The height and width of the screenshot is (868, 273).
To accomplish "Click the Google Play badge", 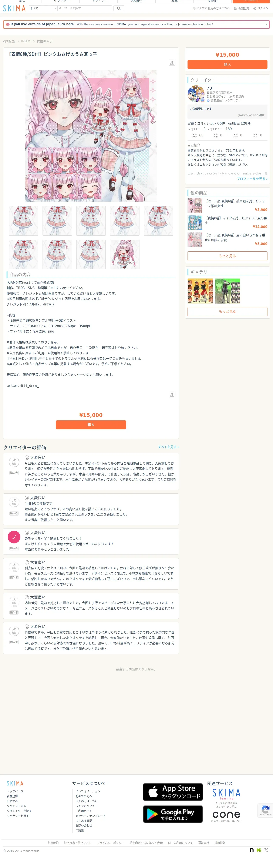I will coord(173,814).
